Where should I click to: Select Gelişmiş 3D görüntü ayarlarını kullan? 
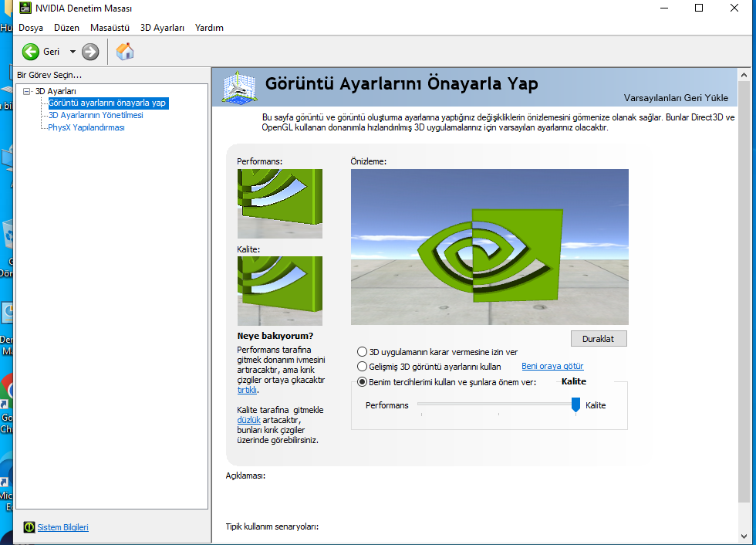(x=362, y=367)
